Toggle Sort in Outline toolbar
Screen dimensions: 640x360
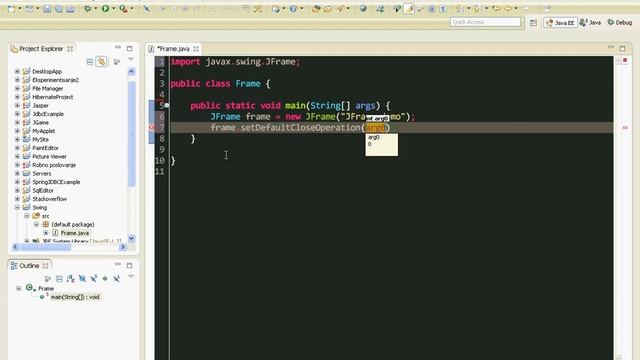[x=71, y=279]
